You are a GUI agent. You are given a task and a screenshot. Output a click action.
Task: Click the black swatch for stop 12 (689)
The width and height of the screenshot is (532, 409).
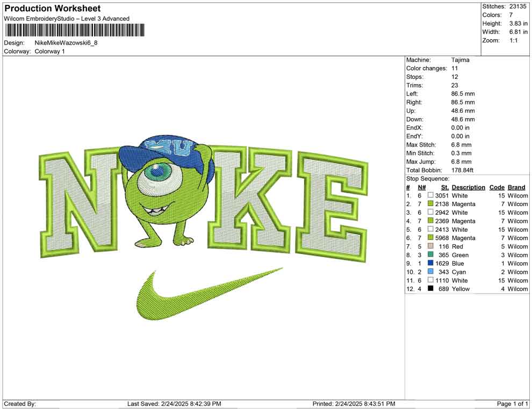[x=430, y=288]
